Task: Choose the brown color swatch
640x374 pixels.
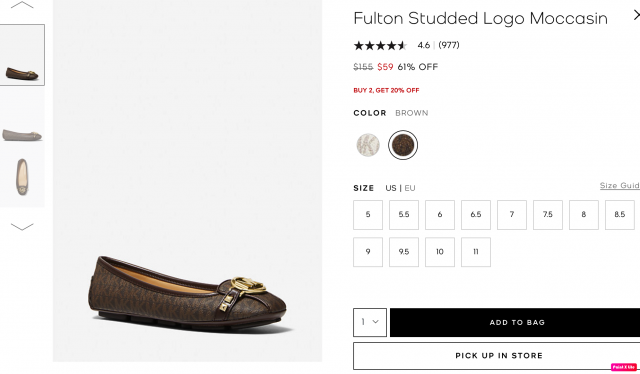Action: 403,145
